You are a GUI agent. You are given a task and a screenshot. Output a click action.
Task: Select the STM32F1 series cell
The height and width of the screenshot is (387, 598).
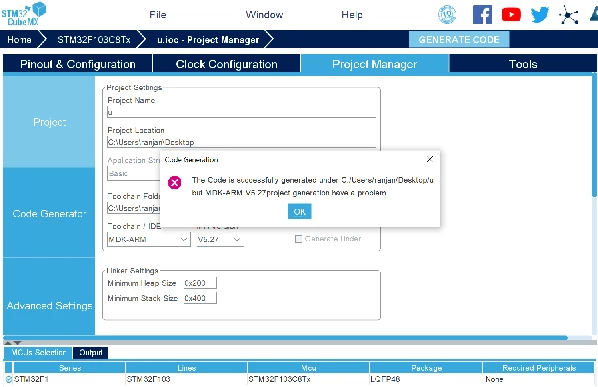point(69,379)
